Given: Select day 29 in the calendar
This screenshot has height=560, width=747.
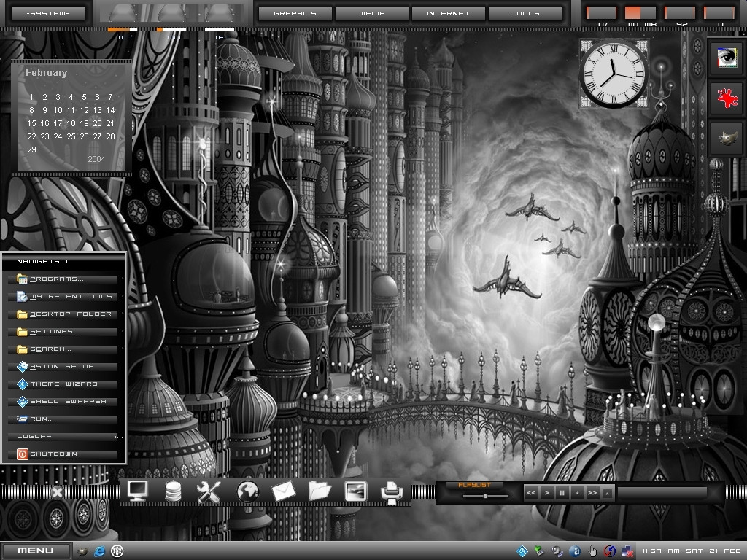Looking at the screenshot, I should [31, 149].
